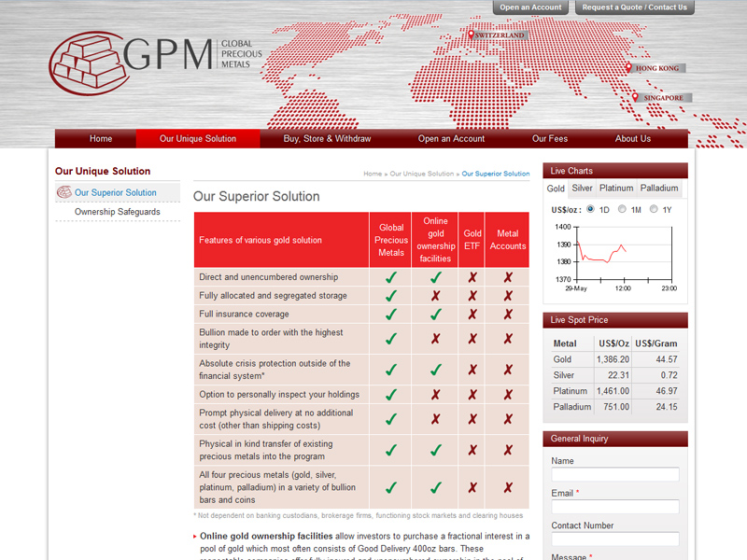The height and width of the screenshot is (560, 747).
Task: Click Metal Accounts cross in Option to inspect row
Action: coord(508,395)
